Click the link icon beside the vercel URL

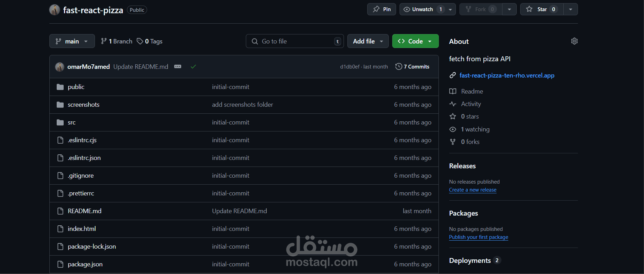(x=452, y=75)
